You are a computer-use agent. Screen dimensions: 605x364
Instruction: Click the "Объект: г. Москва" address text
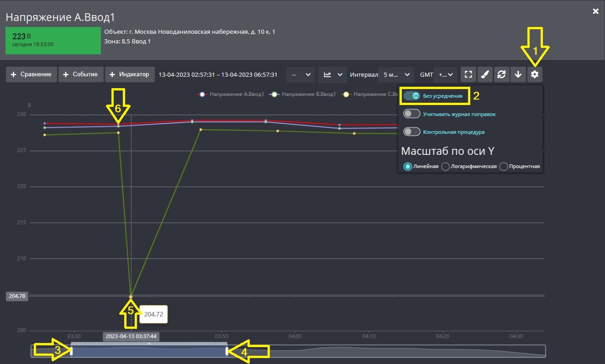189,32
